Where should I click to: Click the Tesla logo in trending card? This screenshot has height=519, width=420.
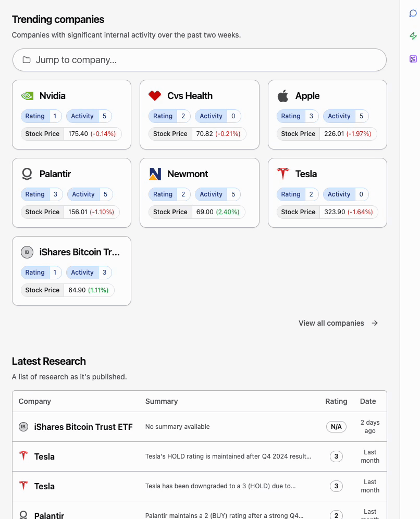[x=282, y=174]
